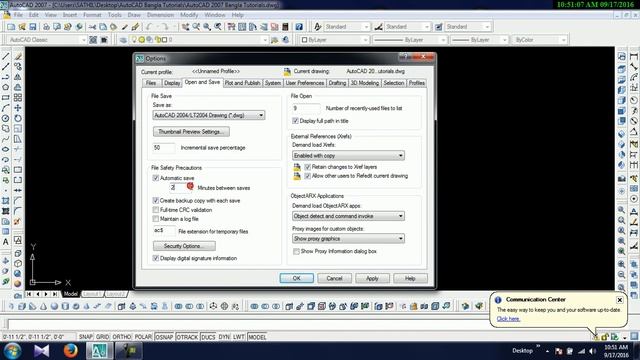
Task: Open Thumbnail Preview Settings
Action: (x=191, y=132)
